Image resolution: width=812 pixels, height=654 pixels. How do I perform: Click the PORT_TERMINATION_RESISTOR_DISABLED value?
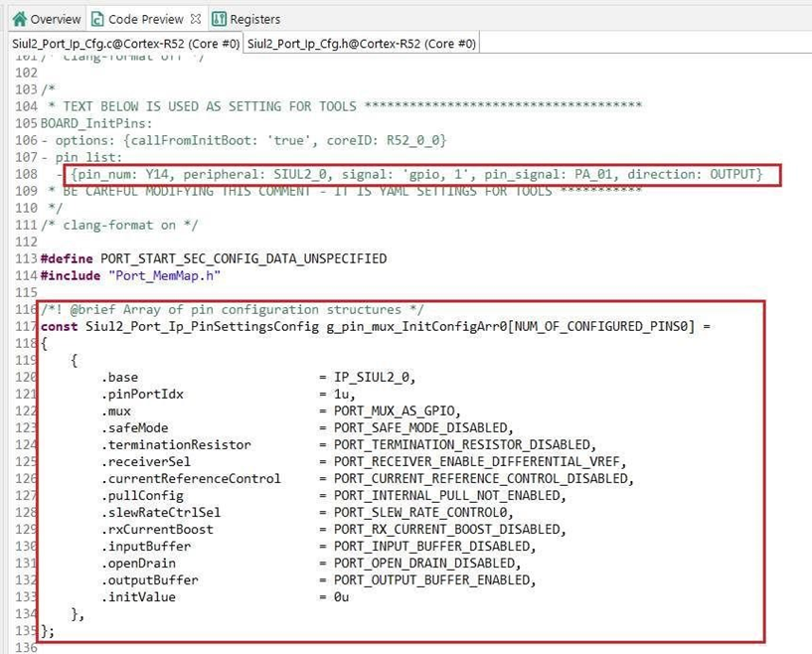(464, 445)
